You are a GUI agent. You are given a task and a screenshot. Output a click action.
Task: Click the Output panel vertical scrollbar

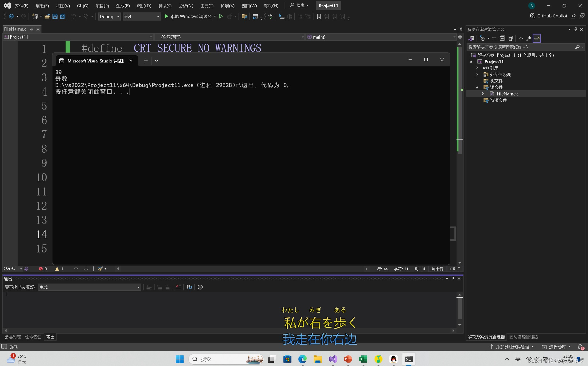click(x=460, y=309)
